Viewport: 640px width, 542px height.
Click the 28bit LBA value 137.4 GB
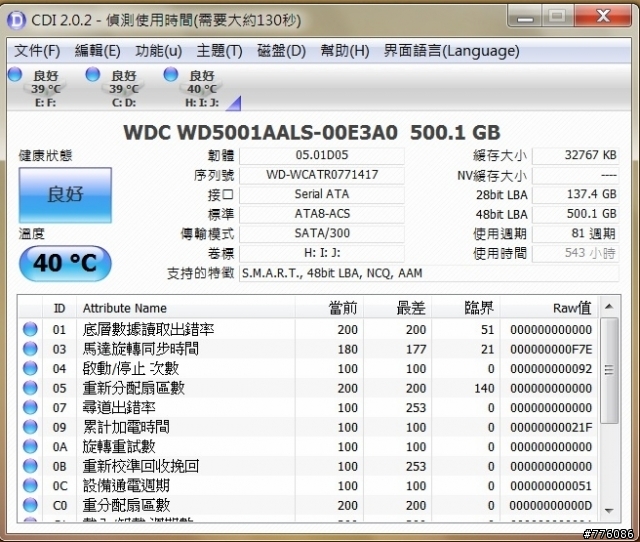(x=576, y=195)
